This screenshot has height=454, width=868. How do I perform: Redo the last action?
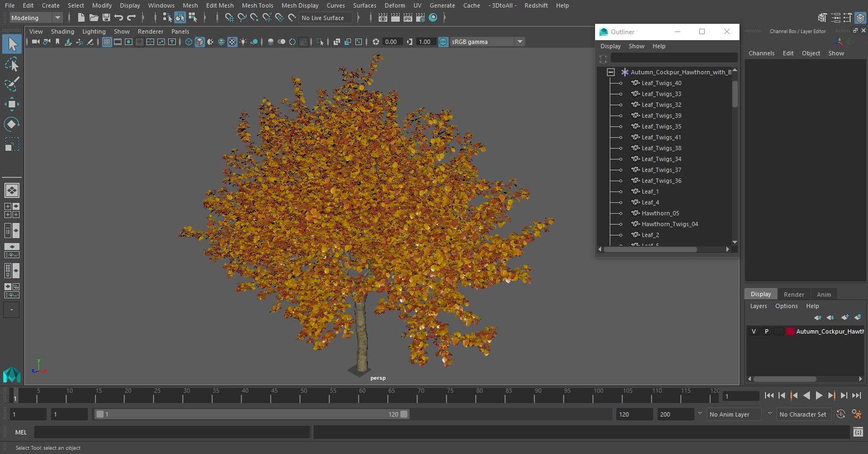131,18
